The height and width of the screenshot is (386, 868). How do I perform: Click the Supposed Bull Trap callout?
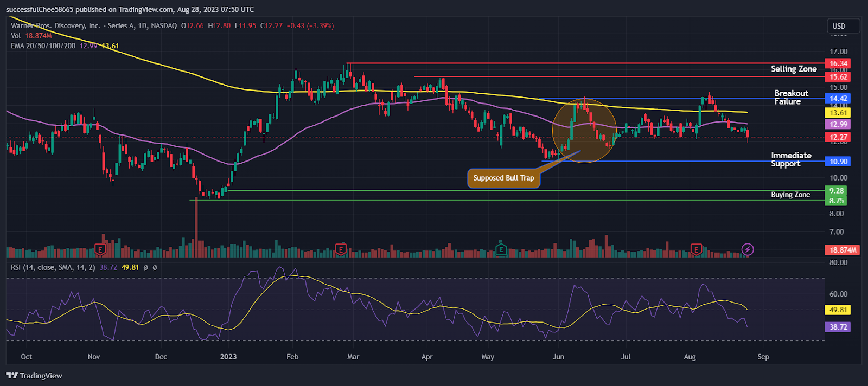pos(503,178)
